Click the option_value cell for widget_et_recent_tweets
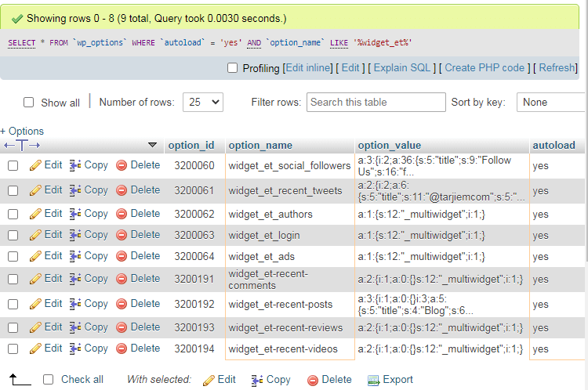The height and width of the screenshot is (390, 588). 441,191
